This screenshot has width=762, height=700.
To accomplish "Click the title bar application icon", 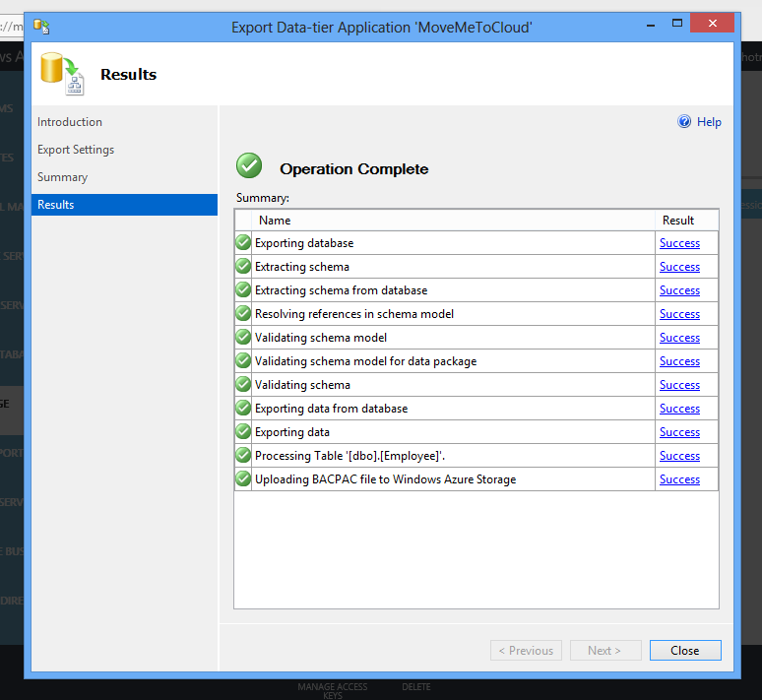I will (x=41, y=27).
